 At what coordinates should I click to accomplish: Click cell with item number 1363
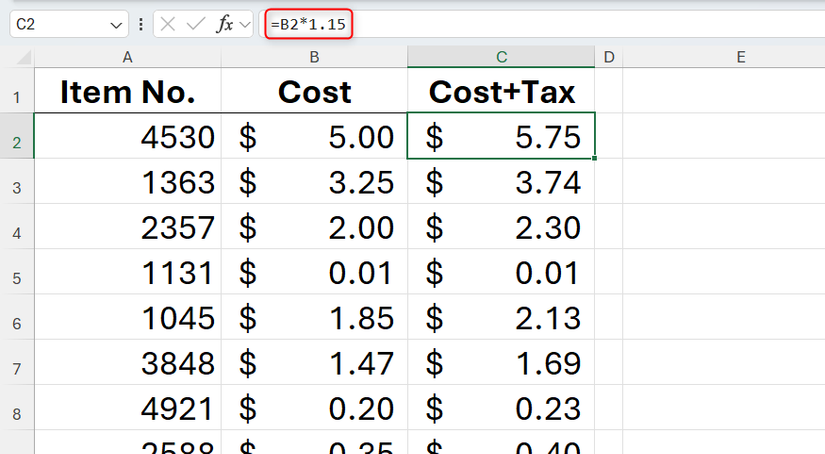tap(128, 181)
